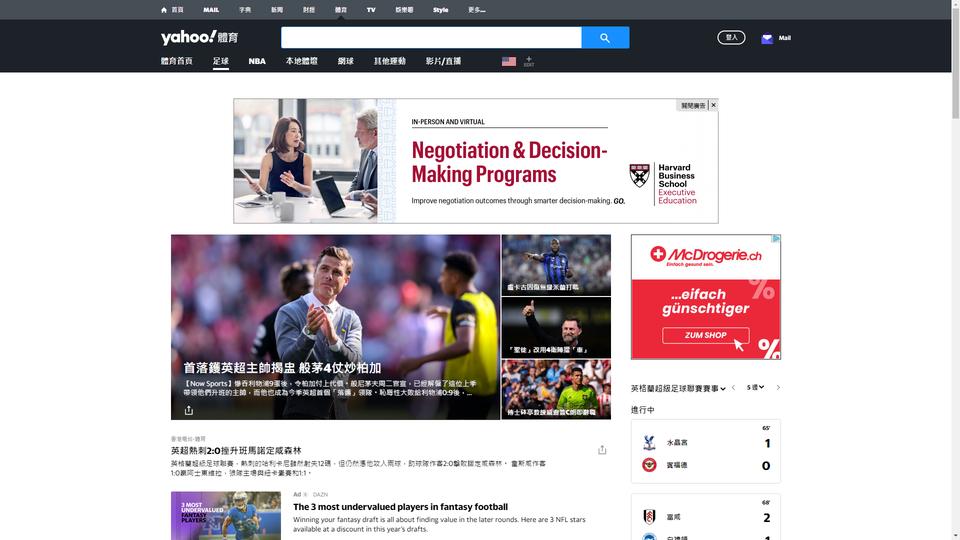Open the Lukaku thumbnail story 盧卡古因傷
This screenshot has height=540, width=960.
tap(556, 265)
